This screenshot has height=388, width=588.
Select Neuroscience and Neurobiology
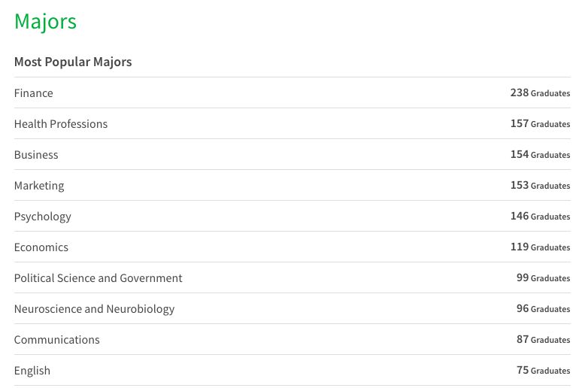click(x=94, y=309)
